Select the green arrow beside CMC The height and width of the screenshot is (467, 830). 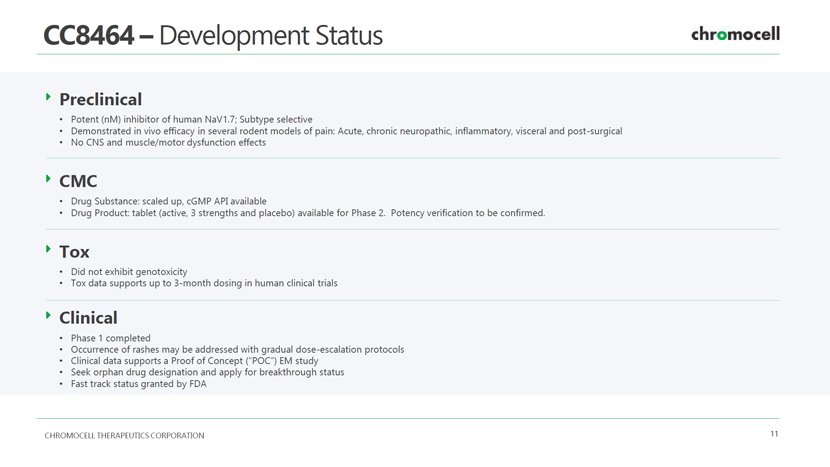click(48, 179)
